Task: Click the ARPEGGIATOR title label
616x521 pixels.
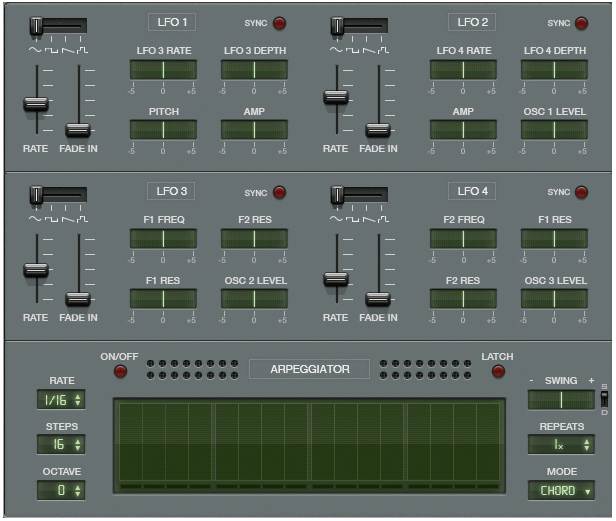Action: (x=310, y=369)
